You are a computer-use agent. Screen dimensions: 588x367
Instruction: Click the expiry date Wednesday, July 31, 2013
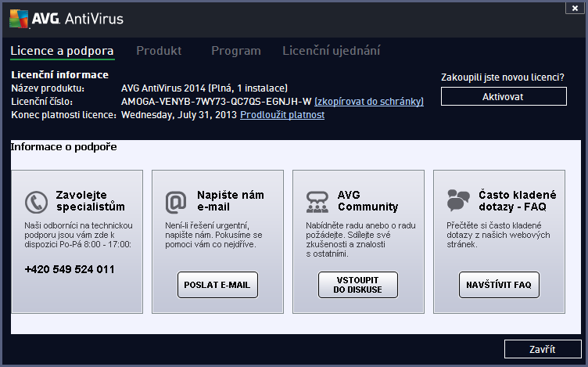179,115
